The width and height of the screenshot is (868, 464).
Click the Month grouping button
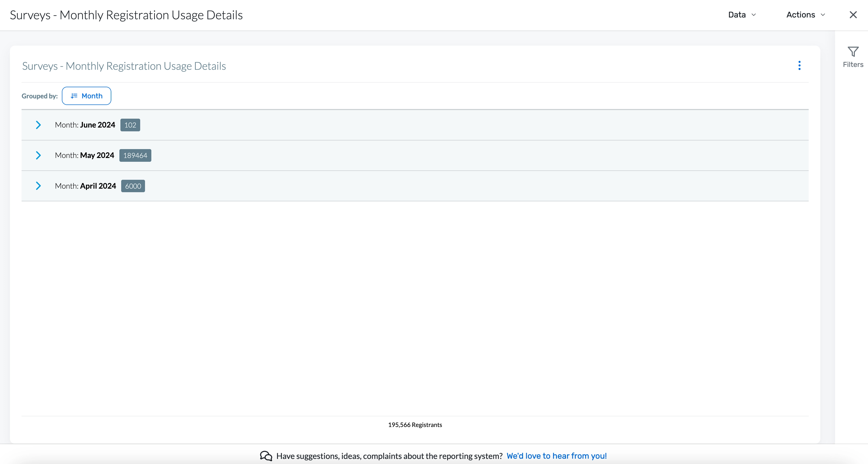(86, 96)
